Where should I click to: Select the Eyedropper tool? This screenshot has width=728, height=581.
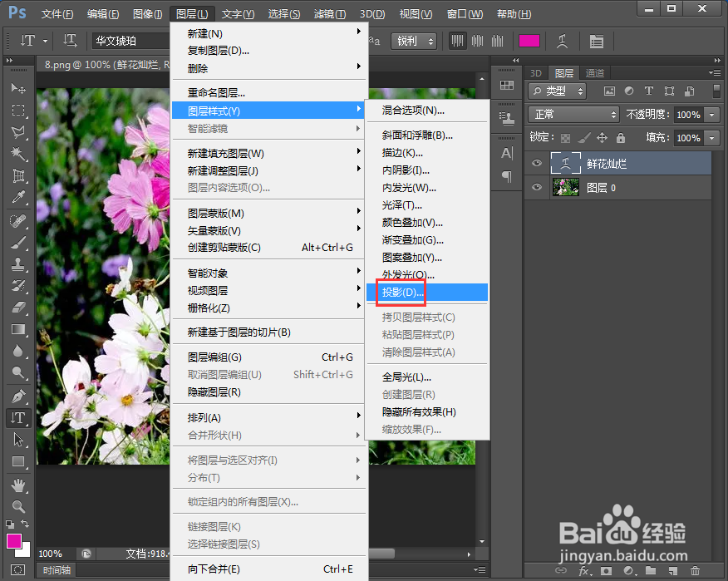[18, 197]
